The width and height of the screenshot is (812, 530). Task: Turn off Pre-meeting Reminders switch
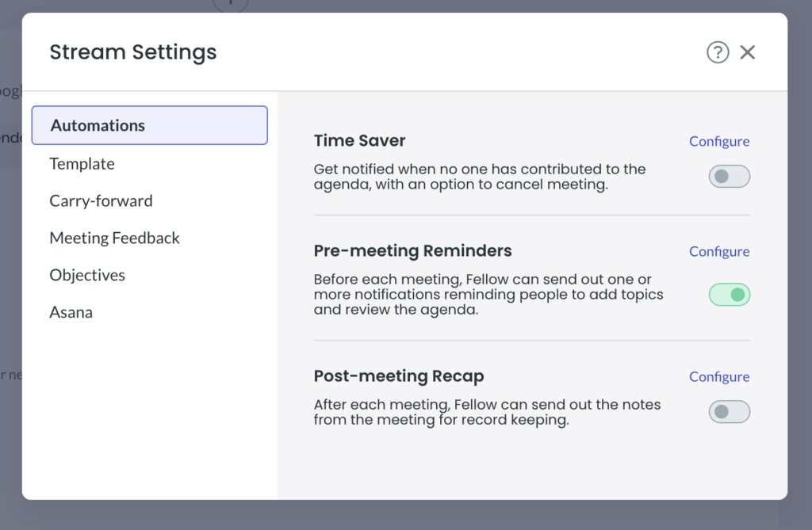tap(729, 295)
